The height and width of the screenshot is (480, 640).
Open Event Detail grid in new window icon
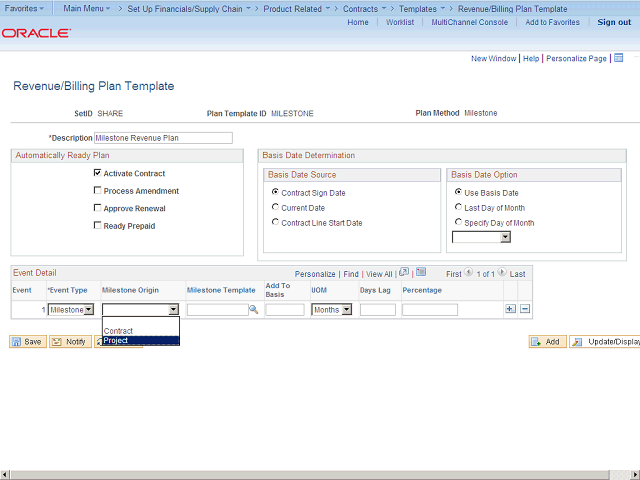(x=404, y=272)
